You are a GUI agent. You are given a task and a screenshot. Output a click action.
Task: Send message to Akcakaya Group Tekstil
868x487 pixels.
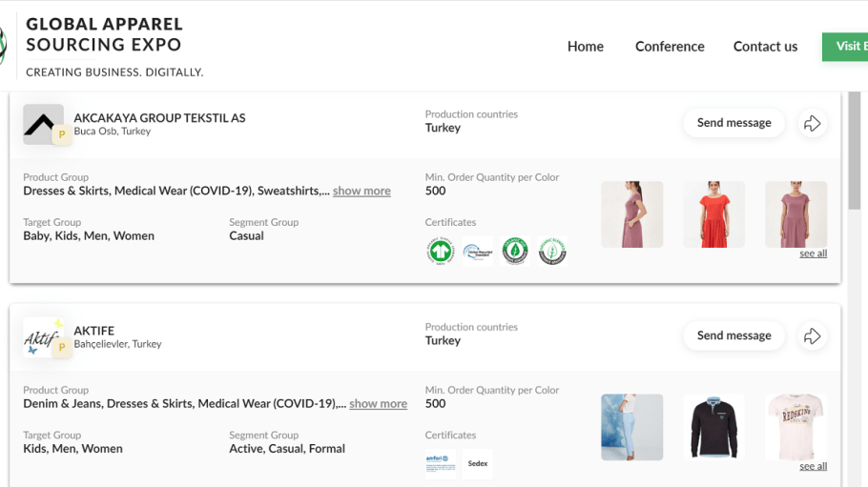[734, 123]
